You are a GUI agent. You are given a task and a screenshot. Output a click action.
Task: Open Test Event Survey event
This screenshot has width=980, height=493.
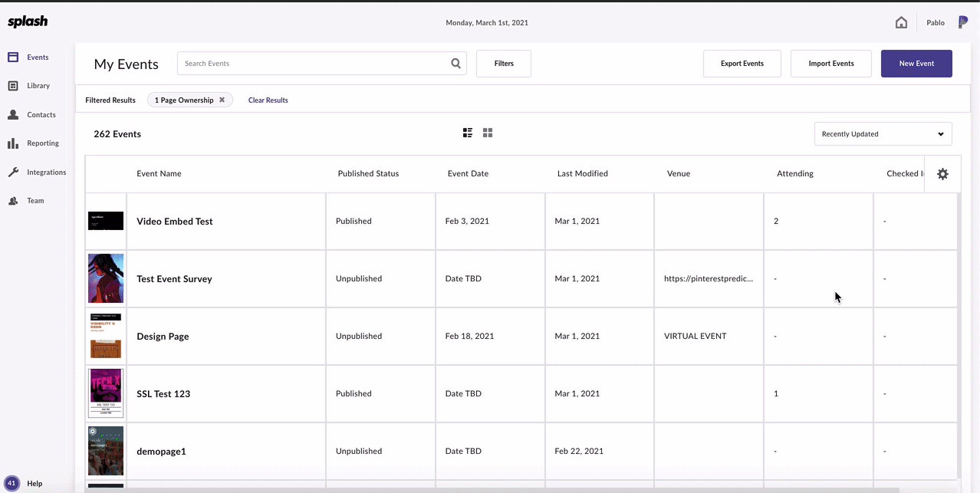coord(174,279)
